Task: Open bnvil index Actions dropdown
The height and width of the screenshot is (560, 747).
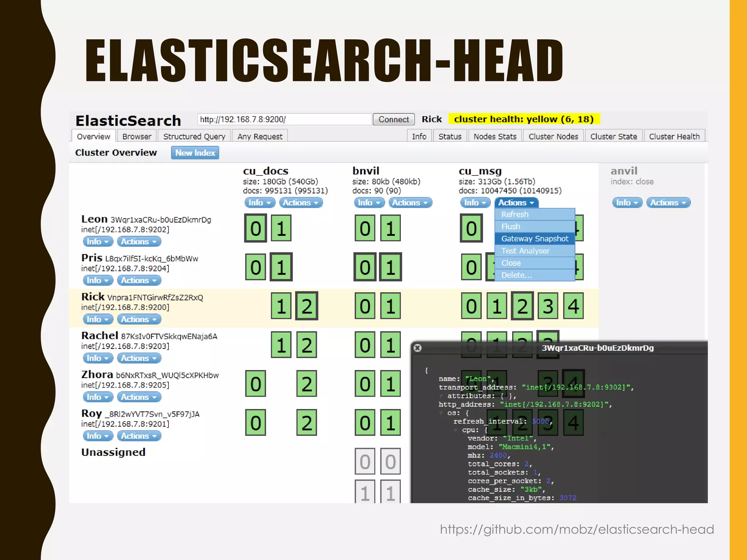Action: [x=410, y=203]
